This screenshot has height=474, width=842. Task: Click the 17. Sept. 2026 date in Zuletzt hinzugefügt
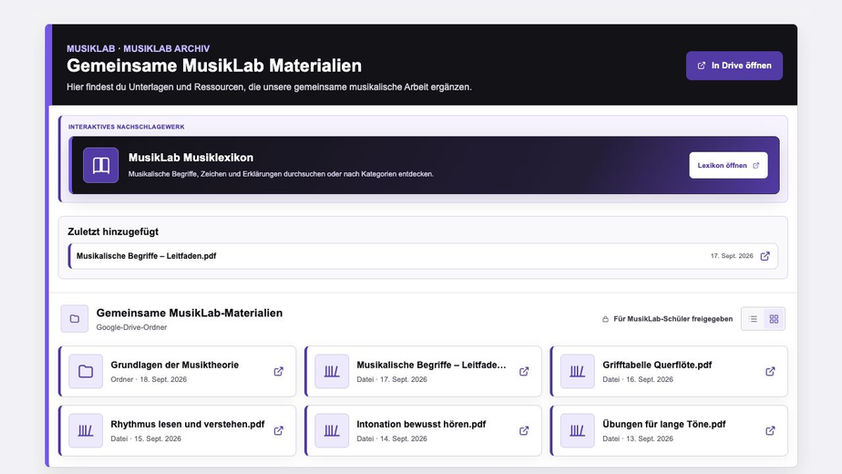pos(731,256)
